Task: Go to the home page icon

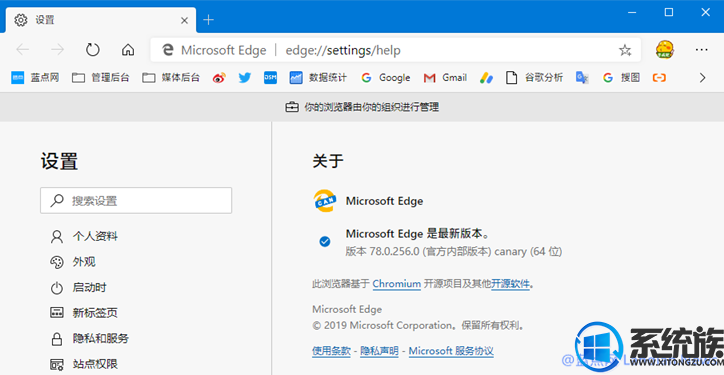Action: [x=128, y=50]
